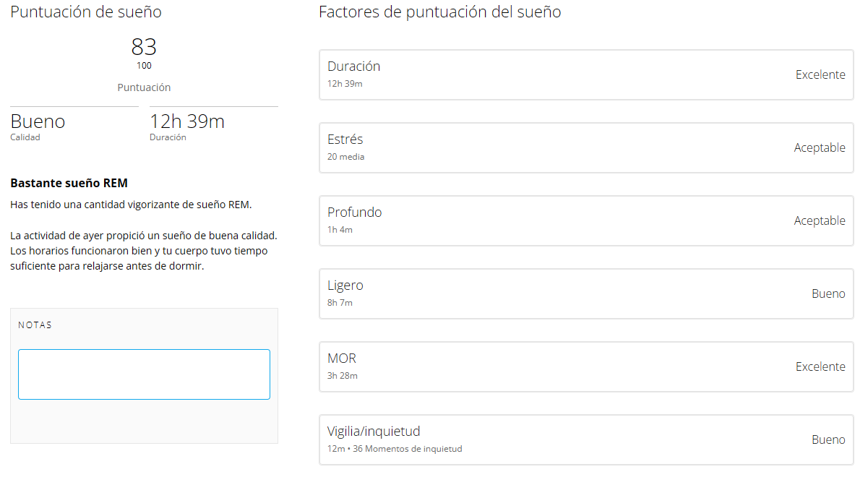Viewport: 868px width, 498px height.
Task: Expand the Profundo sleep factor card
Action: pyautogui.click(x=585, y=220)
